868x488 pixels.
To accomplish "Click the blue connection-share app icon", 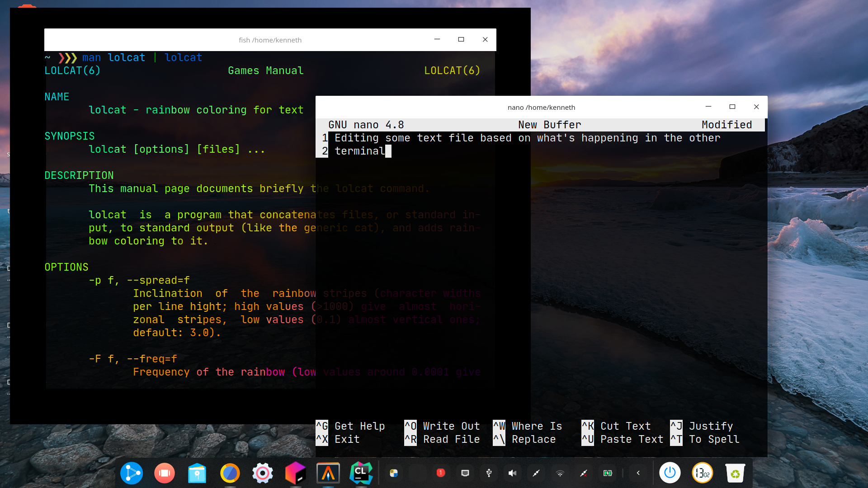I will (x=131, y=473).
